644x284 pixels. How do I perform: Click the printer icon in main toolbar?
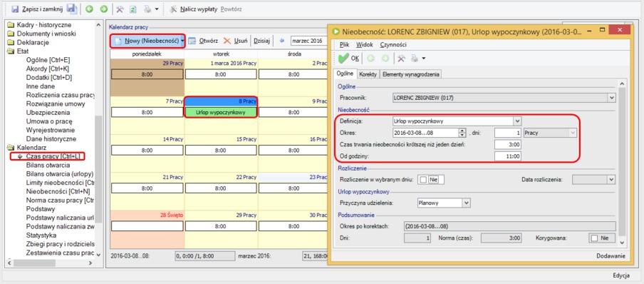[x=147, y=9]
